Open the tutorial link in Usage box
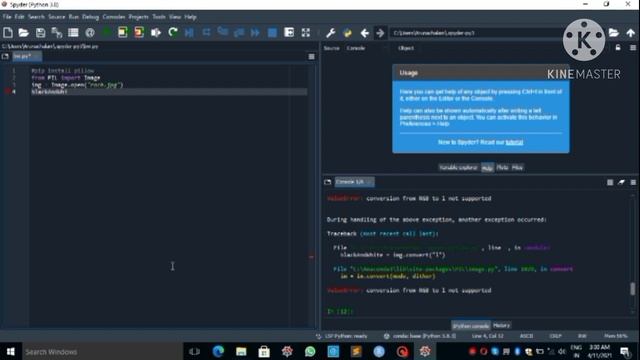Screen dimensions: 640x360 click(514, 142)
